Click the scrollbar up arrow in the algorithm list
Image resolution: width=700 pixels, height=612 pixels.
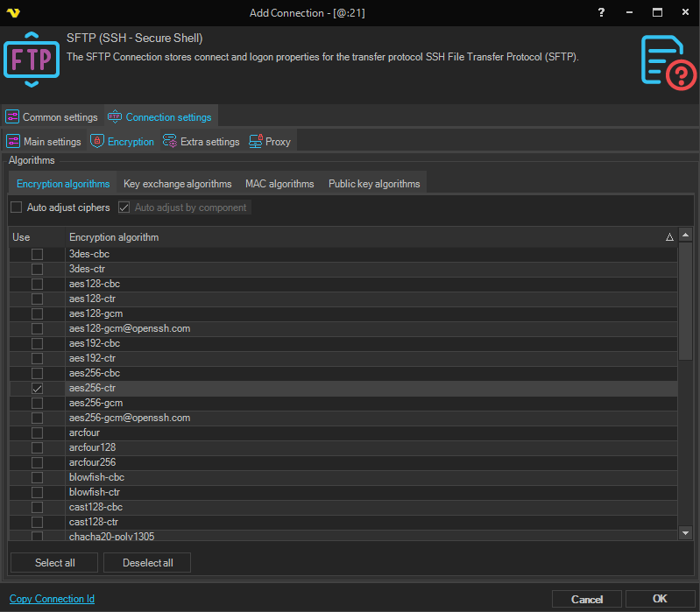(686, 236)
